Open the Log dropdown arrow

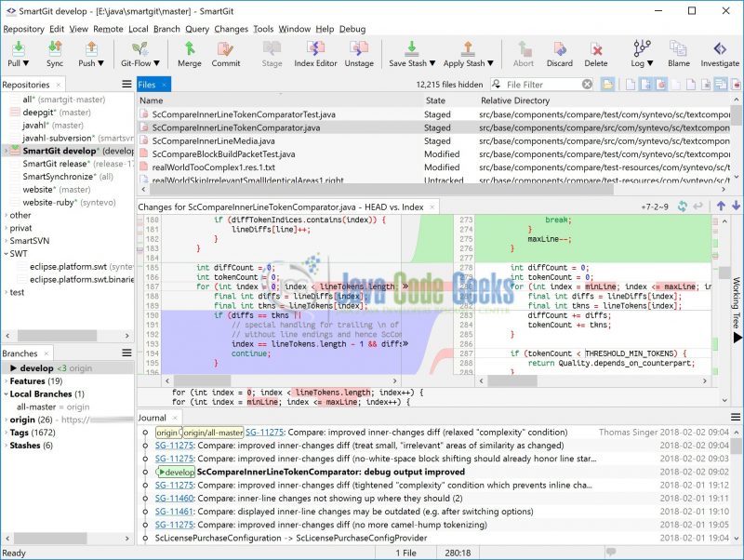650,63
